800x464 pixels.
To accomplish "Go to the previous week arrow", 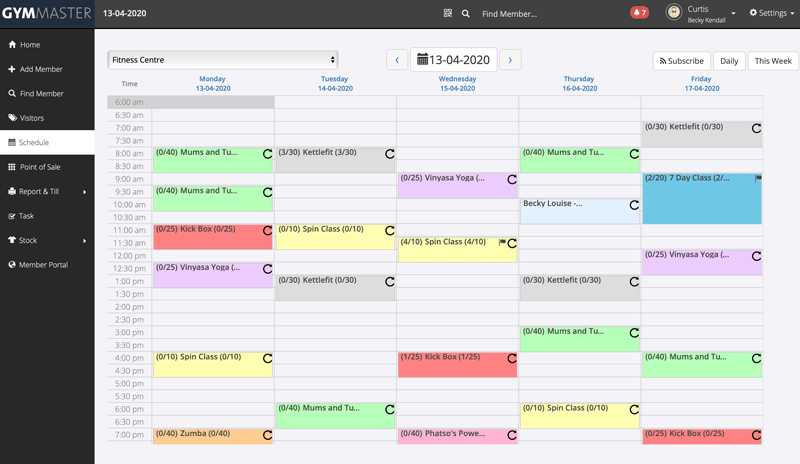I will (x=396, y=60).
